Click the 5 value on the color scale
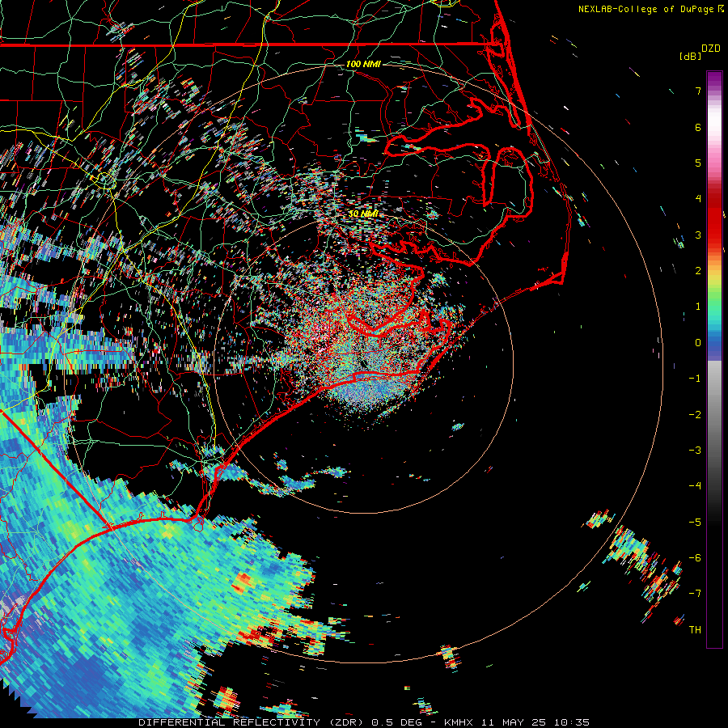Viewport: 728px width, 728px height. coord(698,163)
